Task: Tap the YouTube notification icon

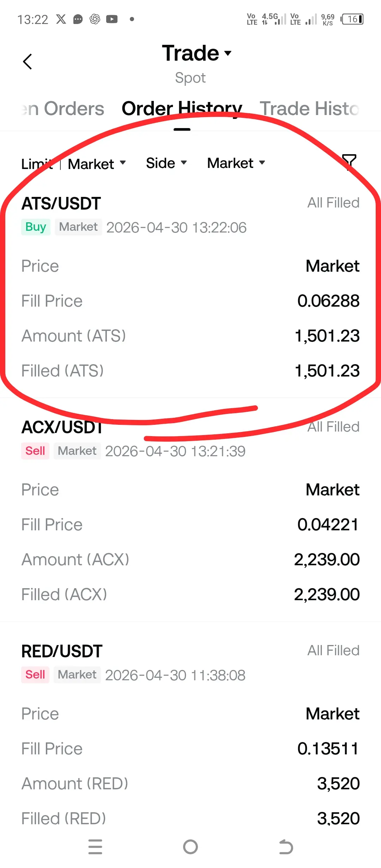Action: (112, 19)
